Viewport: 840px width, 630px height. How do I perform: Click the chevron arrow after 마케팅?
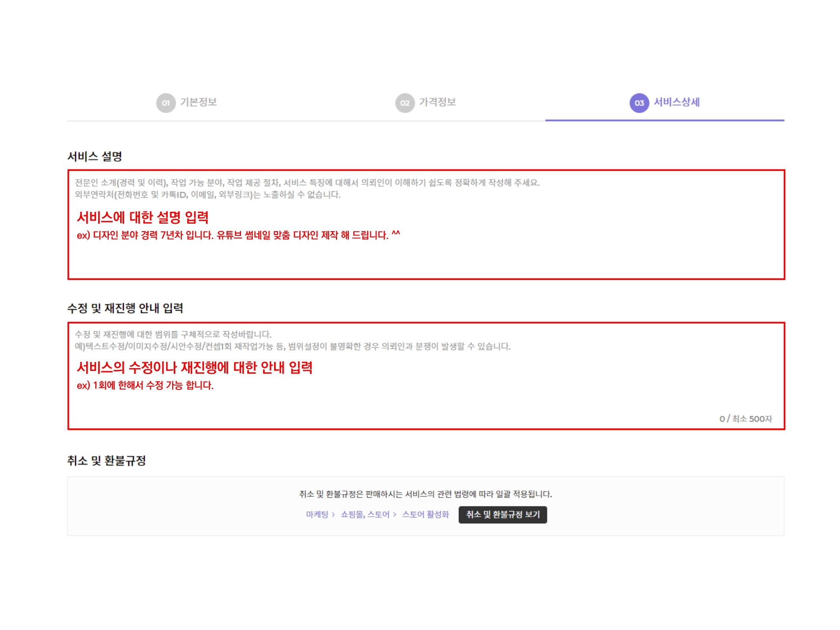334,515
